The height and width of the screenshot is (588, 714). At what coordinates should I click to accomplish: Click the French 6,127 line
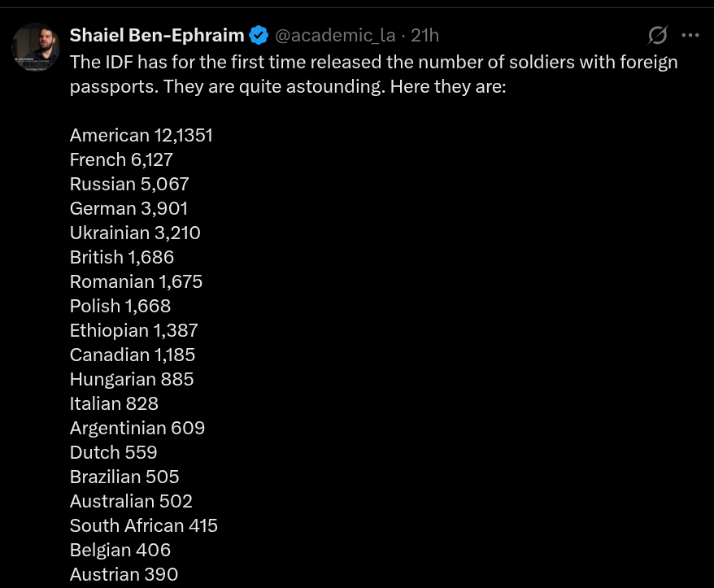[121, 159]
